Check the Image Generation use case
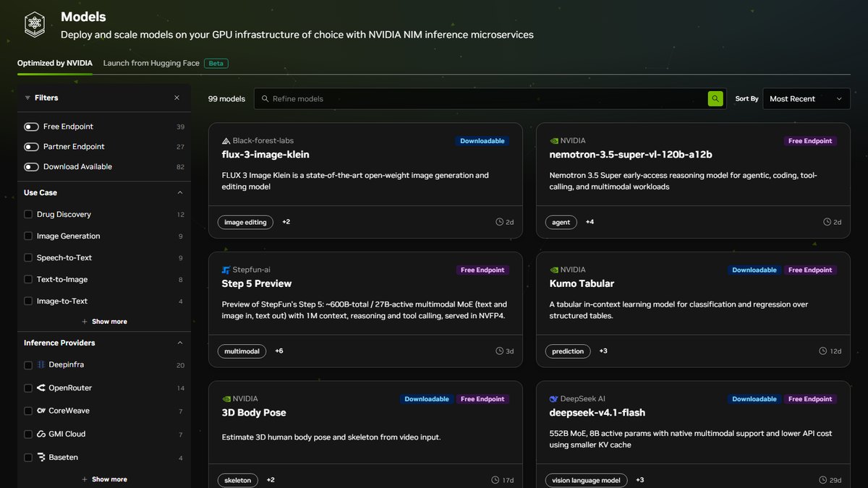The height and width of the screenshot is (488, 868). pyautogui.click(x=28, y=236)
